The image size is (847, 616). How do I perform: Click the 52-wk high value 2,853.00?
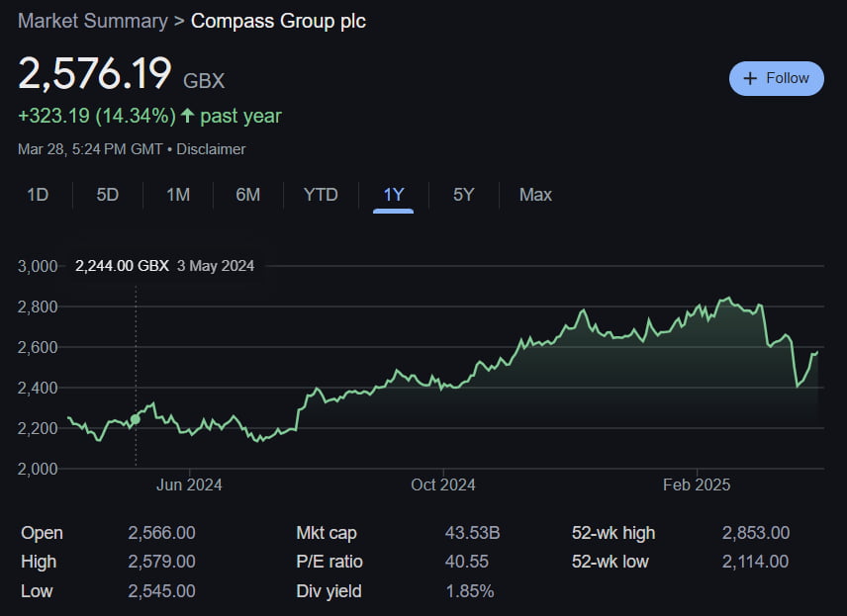[x=755, y=533]
